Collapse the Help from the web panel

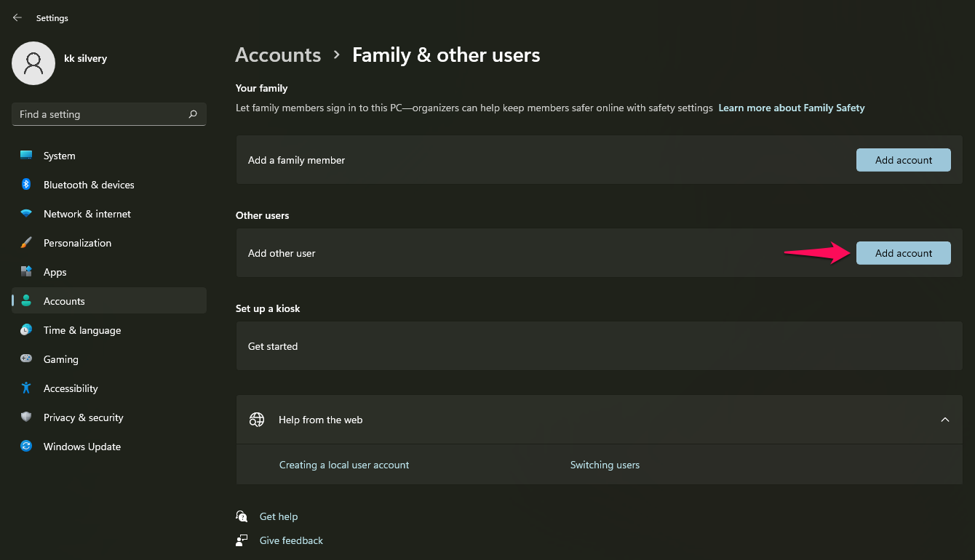tap(944, 420)
